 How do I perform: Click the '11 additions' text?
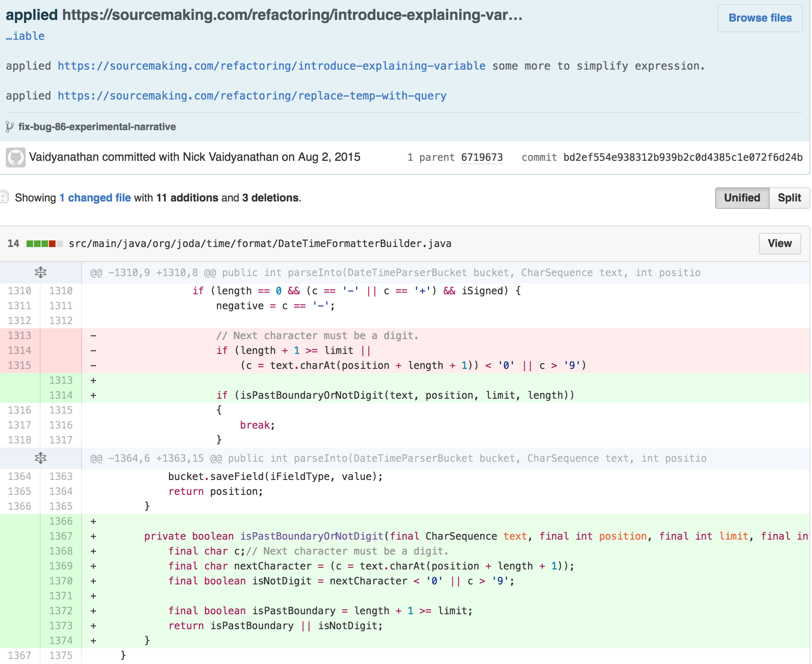(187, 198)
